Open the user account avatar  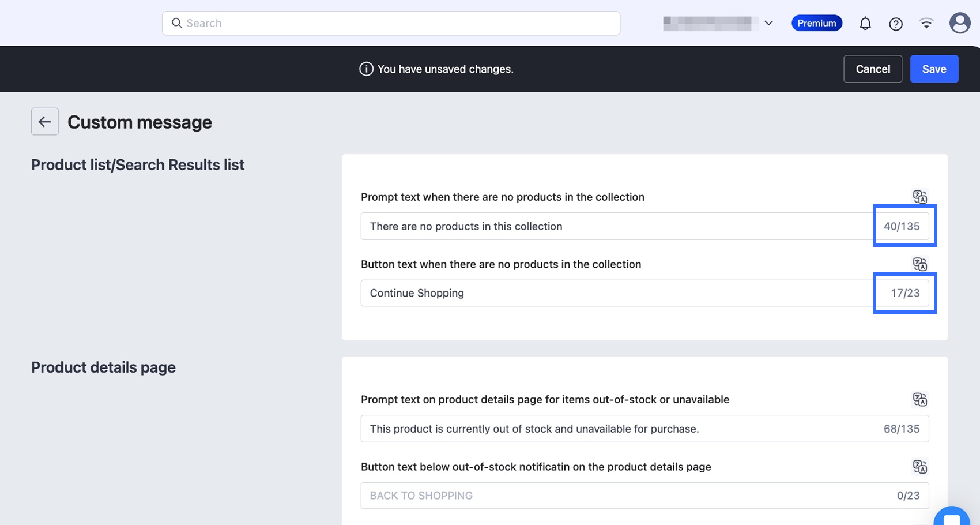click(959, 23)
